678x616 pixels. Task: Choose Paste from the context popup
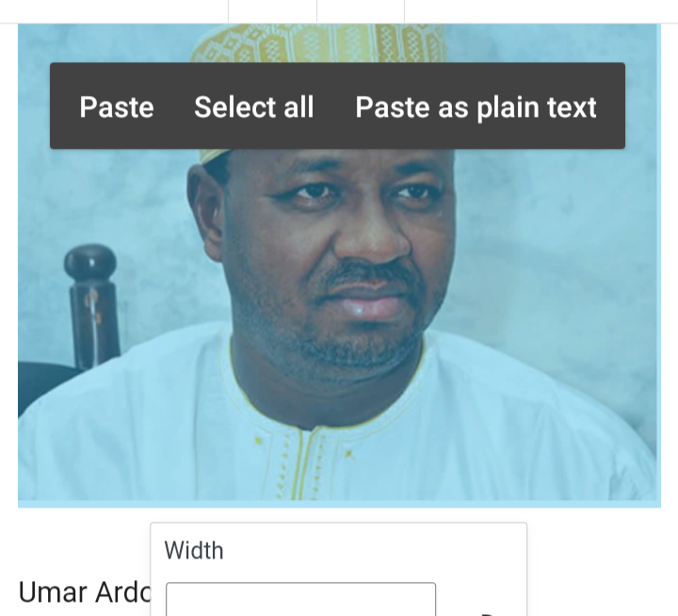click(117, 106)
